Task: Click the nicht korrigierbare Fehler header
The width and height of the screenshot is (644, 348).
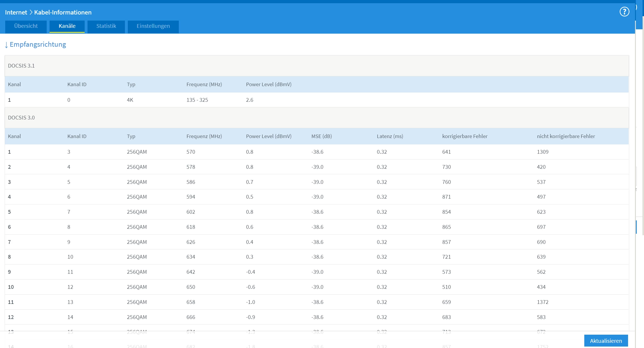Action: click(x=566, y=136)
